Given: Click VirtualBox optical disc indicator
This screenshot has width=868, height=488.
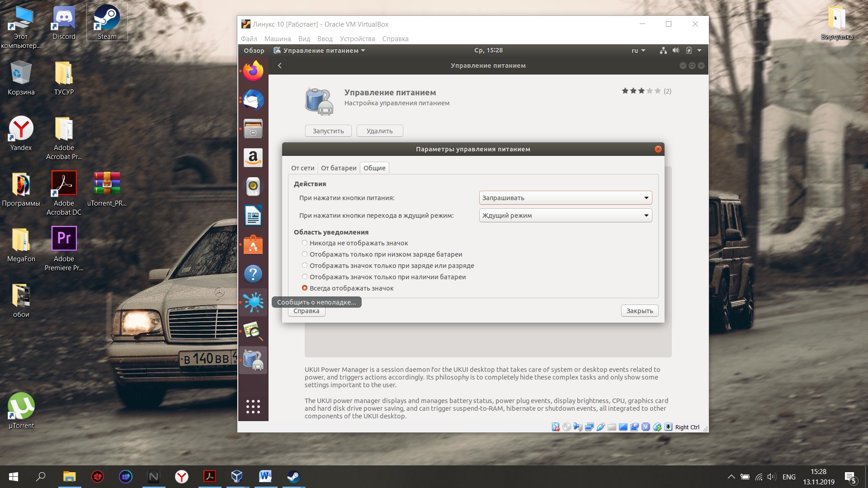Looking at the screenshot, I should pyautogui.click(x=567, y=427).
